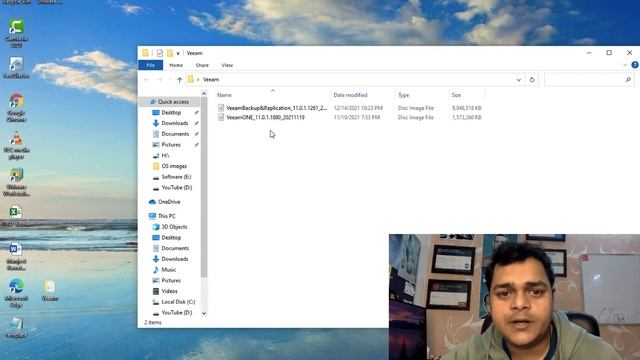Open YouTube (D:) under Quick access
Screen dimensions: 640x360
(176, 188)
